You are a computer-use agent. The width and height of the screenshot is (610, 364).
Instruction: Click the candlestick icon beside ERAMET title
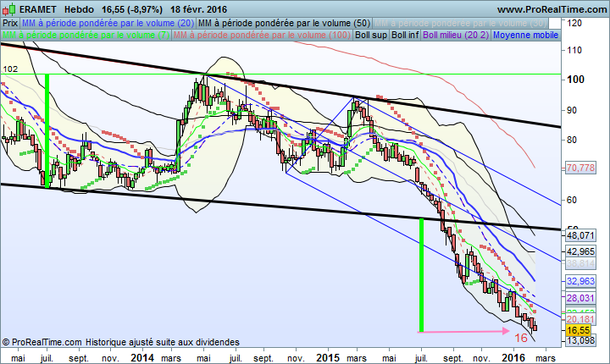click(9, 9)
